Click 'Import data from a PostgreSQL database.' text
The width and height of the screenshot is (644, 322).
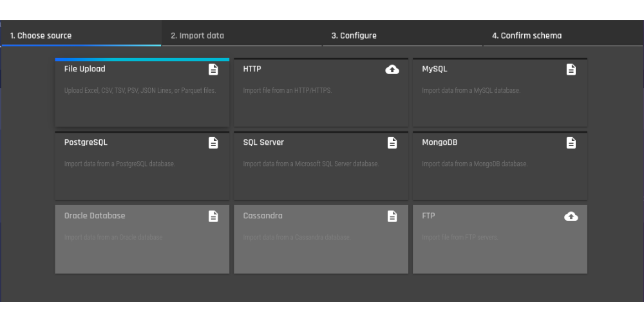point(120,164)
